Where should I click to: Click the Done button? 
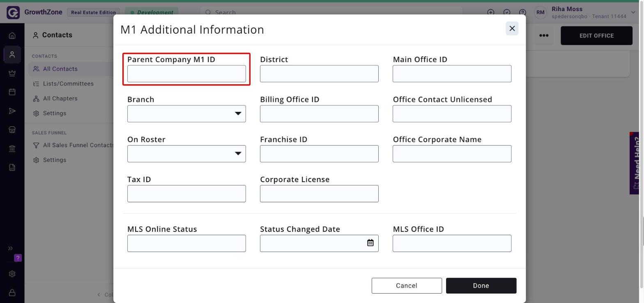(481, 286)
